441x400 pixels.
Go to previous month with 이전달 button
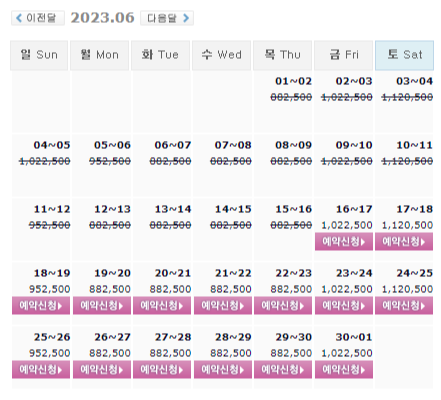pyautogui.click(x=38, y=18)
